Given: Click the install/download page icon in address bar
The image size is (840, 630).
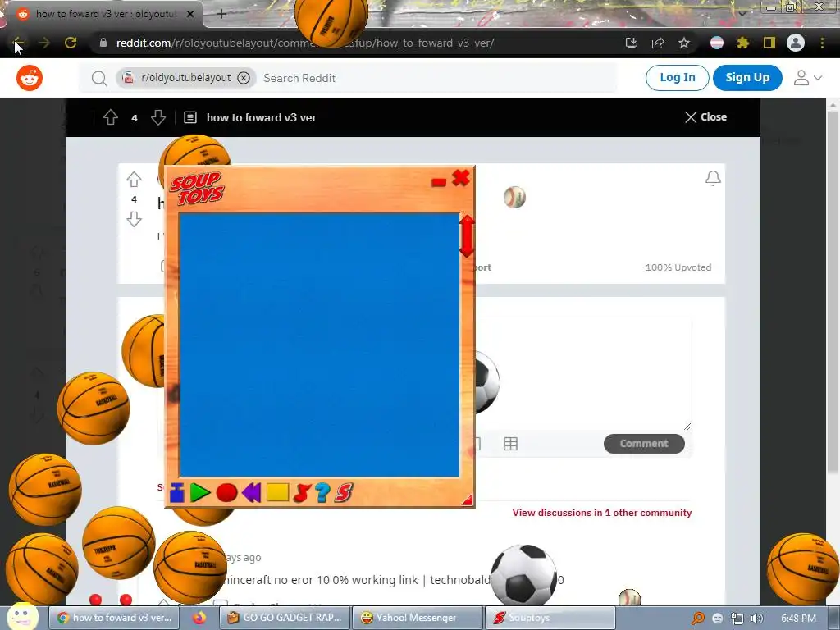Looking at the screenshot, I should point(632,43).
